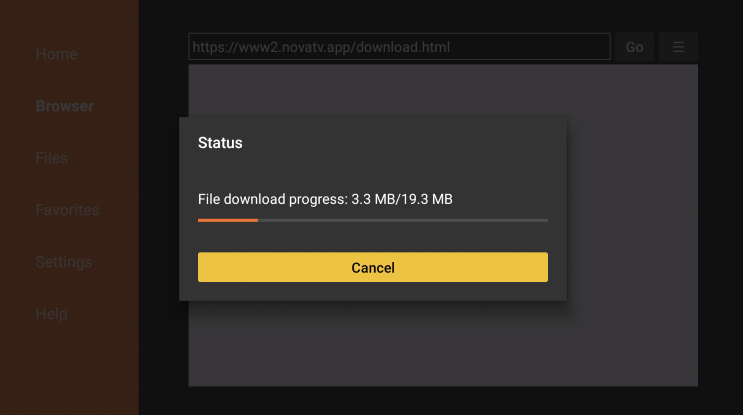Click the orange filled part of progress bar
The image size is (743, 415).
click(228, 220)
